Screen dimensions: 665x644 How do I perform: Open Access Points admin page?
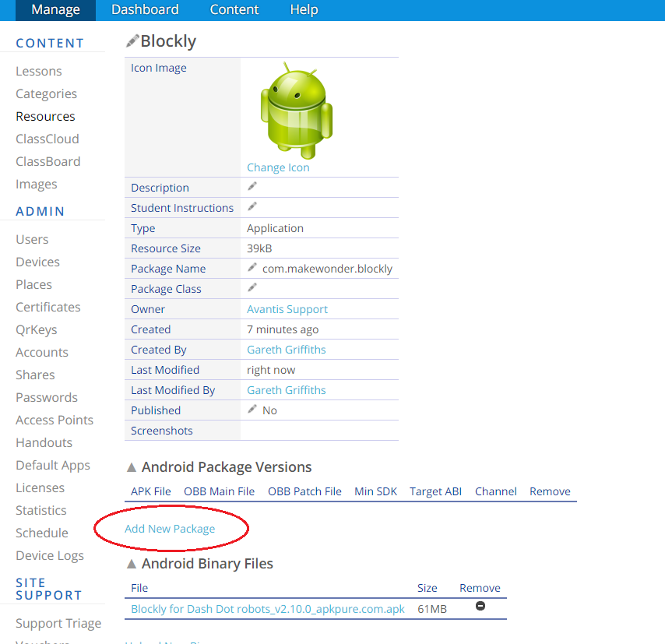coord(55,420)
